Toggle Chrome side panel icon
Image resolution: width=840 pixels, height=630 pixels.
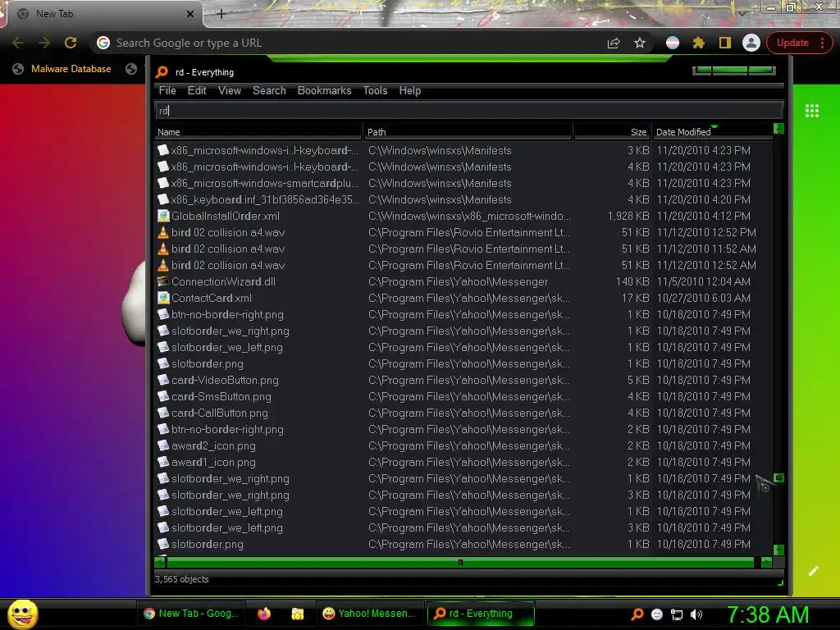pos(725,43)
